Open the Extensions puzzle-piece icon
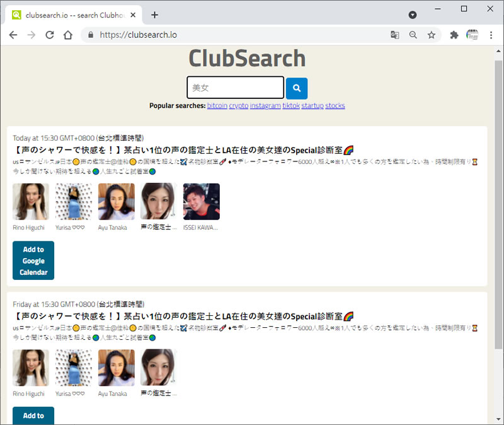Viewport: 504px width, 425px height. coord(454,35)
